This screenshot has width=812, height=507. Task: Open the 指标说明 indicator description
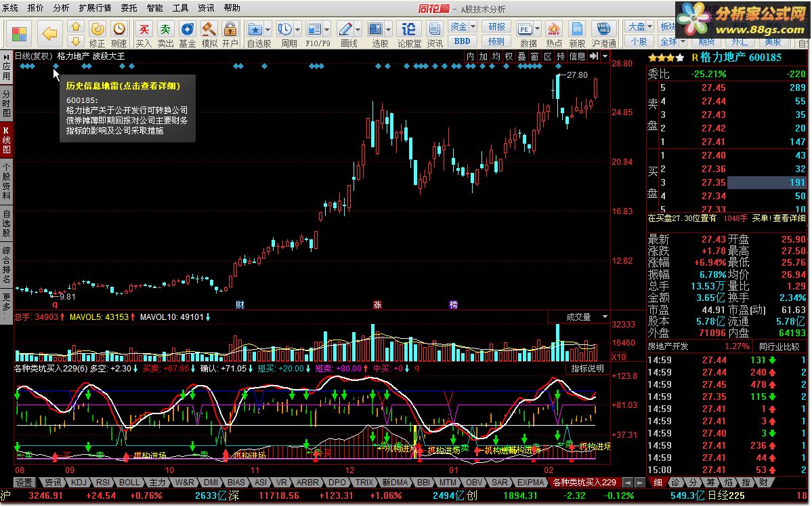(587, 369)
